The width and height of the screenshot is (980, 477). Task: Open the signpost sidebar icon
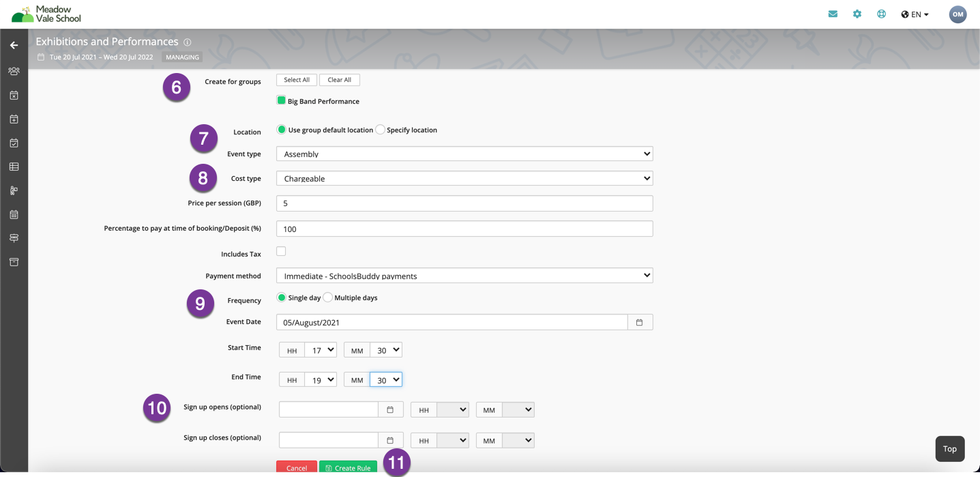pos(14,238)
